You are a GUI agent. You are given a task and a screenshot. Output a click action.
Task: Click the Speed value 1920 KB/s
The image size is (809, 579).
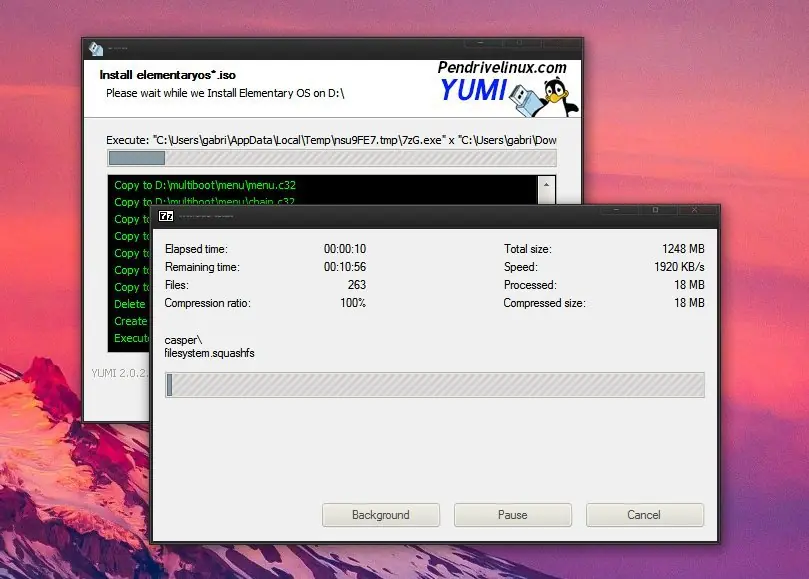coord(679,267)
